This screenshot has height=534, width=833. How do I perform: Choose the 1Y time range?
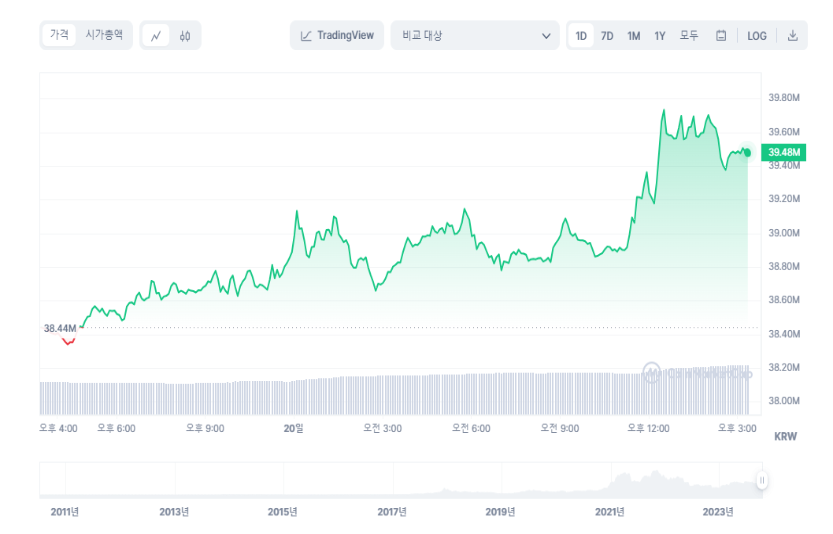660,36
